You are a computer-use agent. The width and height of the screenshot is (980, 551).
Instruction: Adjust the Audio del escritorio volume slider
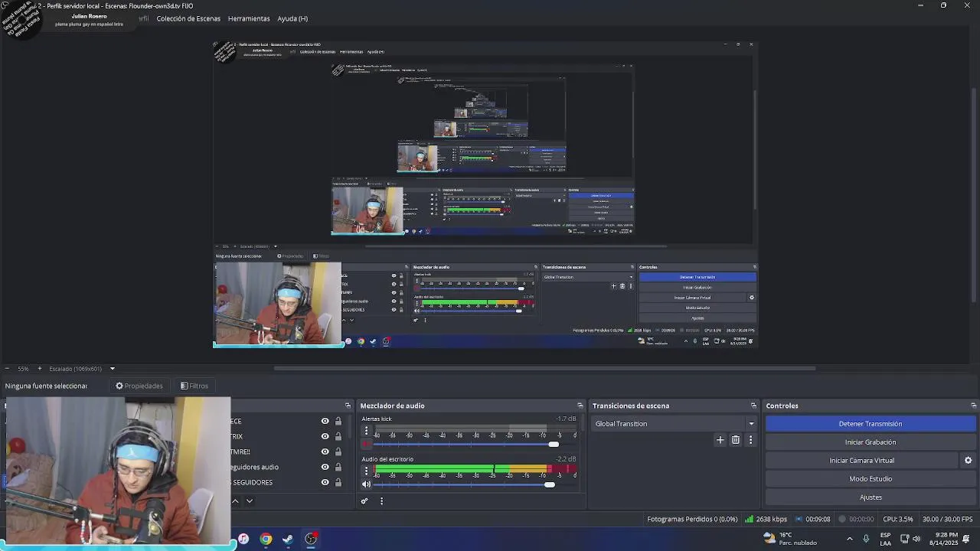(549, 484)
